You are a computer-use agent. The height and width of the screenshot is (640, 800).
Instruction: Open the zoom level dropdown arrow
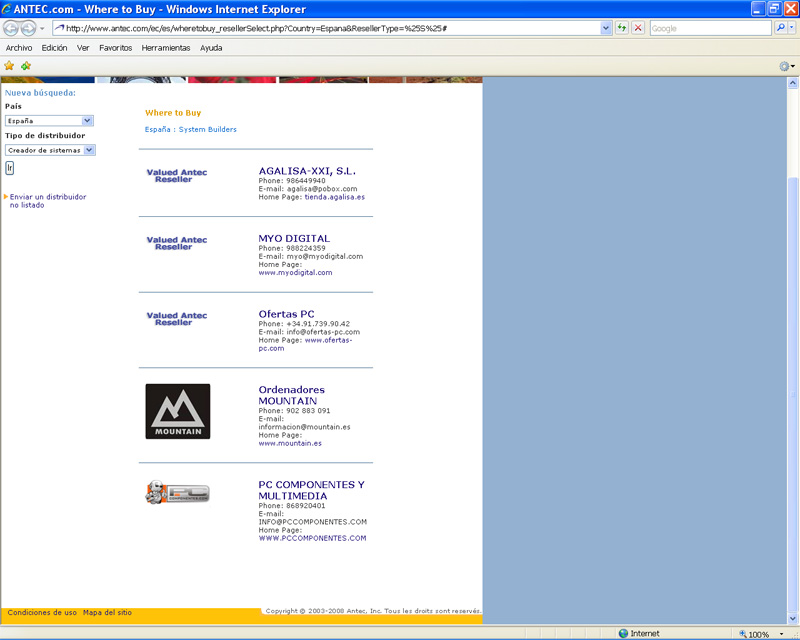click(781, 634)
